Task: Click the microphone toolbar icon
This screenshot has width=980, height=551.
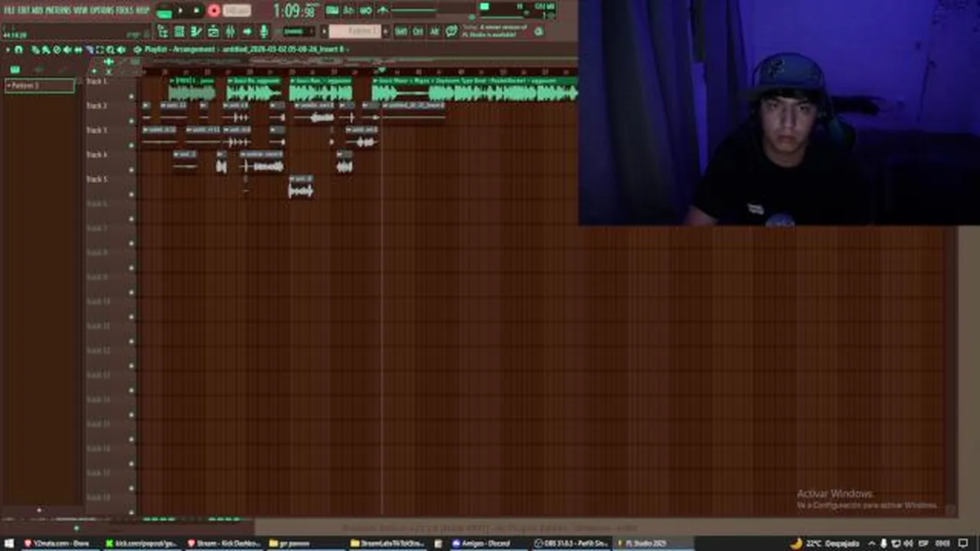Action: tap(264, 31)
